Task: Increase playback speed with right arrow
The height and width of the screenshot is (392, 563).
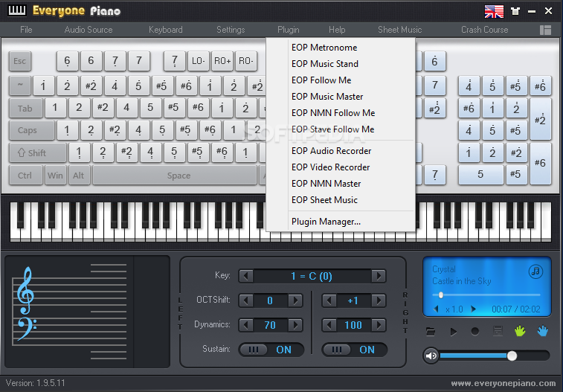Action: point(473,309)
